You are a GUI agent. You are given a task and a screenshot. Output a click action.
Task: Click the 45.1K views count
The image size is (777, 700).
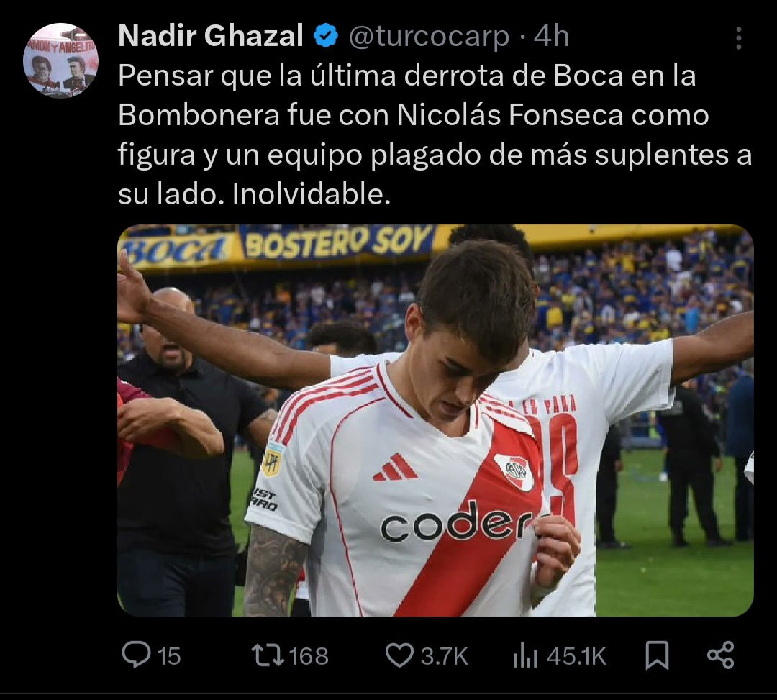coord(576,656)
